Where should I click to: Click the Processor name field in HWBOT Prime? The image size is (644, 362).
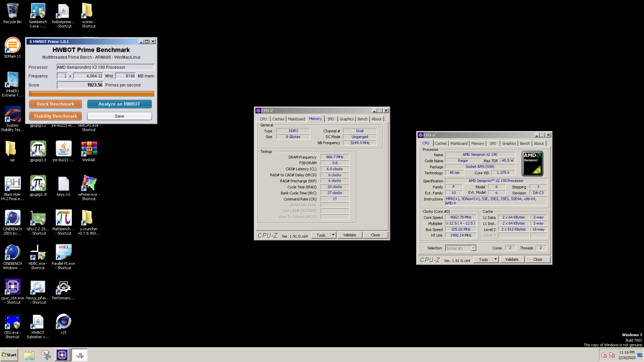click(x=106, y=67)
